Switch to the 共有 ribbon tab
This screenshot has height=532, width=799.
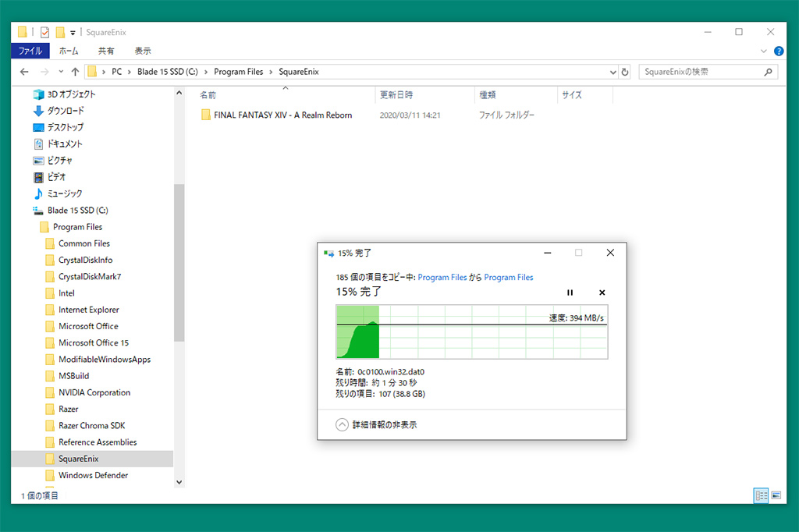(x=106, y=51)
